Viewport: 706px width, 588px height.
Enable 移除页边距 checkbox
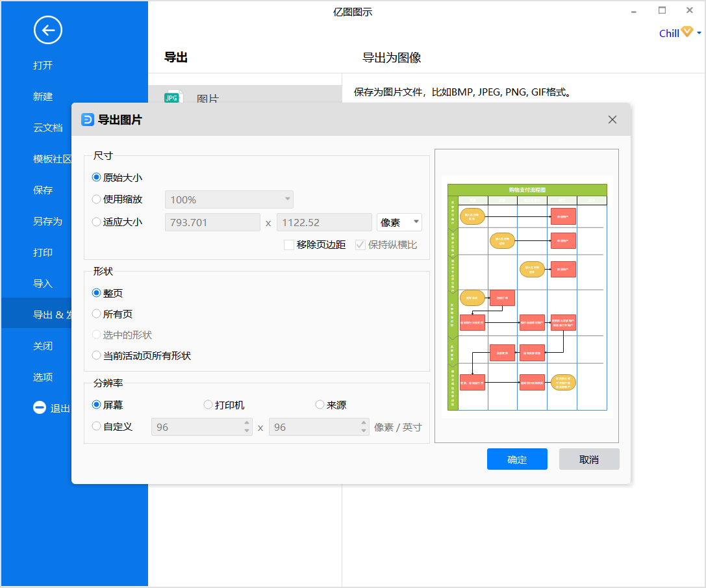point(288,245)
